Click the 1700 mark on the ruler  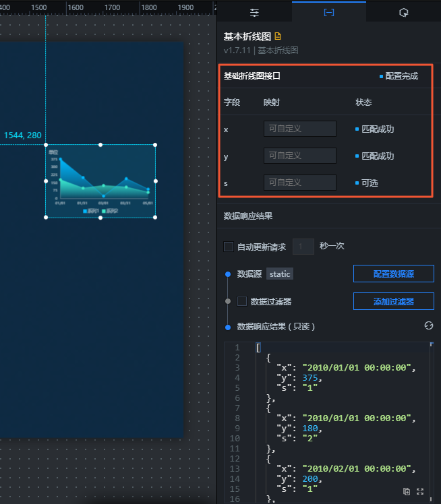pyautogui.click(x=112, y=7)
